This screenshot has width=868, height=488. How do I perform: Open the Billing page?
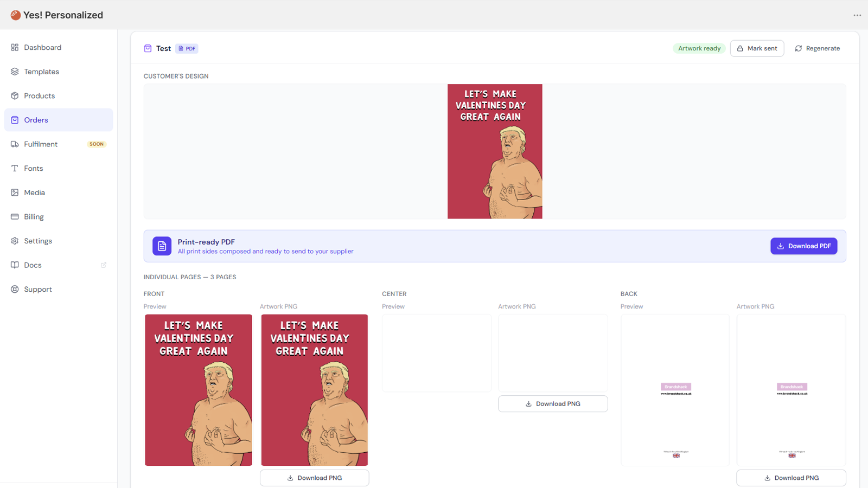[59, 217]
